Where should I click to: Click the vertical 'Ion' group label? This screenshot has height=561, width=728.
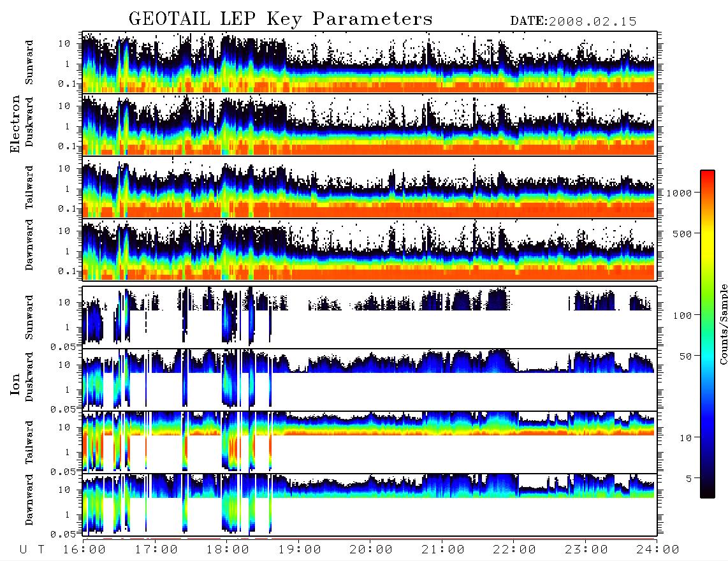click(x=15, y=384)
